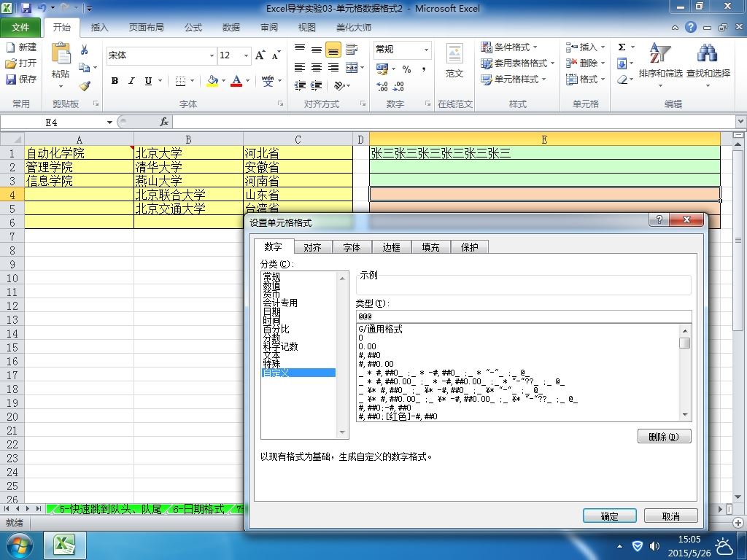The image size is (747, 560).
Task: Select 自定义 in category list
Action: coord(298,373)
